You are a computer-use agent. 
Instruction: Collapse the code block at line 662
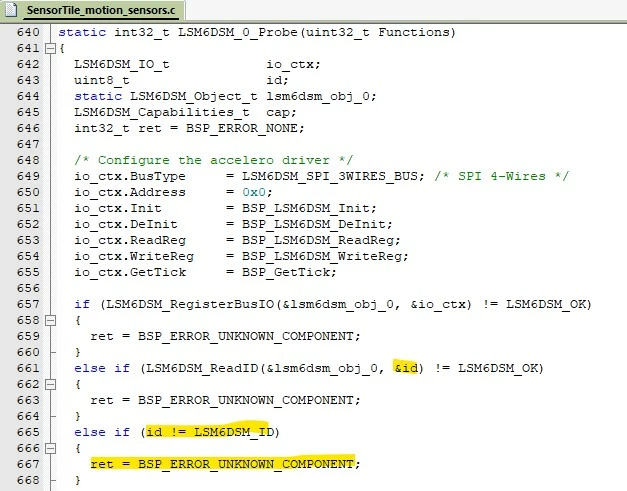(50, 384)
